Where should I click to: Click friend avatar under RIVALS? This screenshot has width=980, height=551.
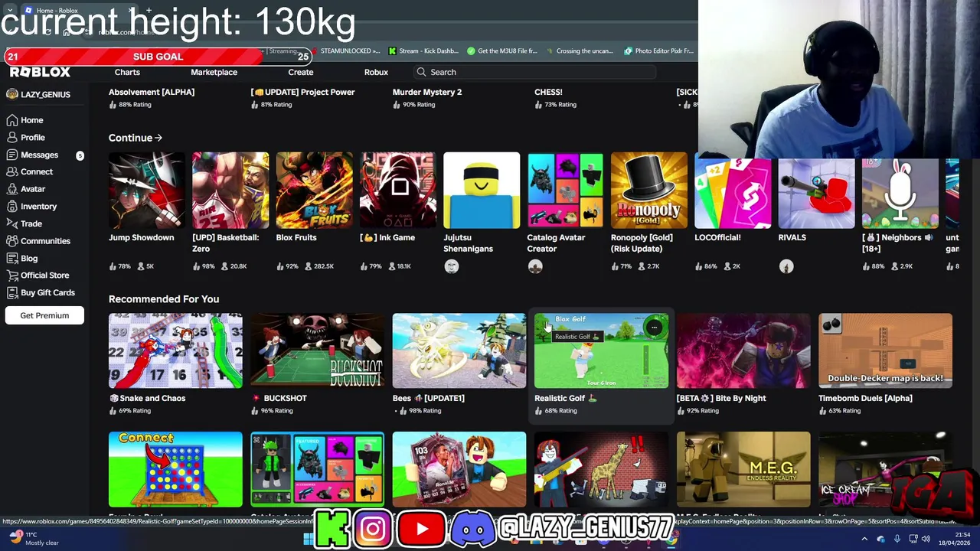(x=786, y=266)
